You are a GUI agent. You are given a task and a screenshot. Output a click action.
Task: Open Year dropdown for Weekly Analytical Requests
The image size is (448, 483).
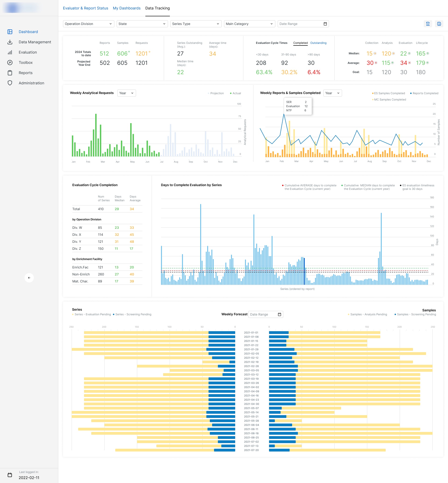[126, 93]
